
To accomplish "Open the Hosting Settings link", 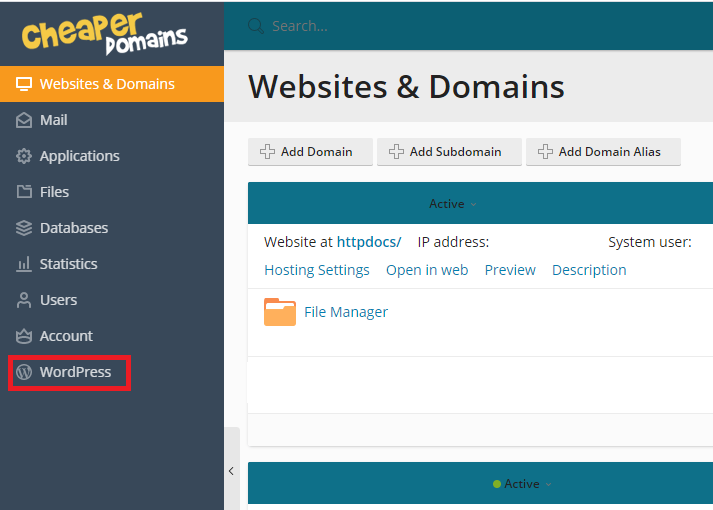I will point(317,270).
